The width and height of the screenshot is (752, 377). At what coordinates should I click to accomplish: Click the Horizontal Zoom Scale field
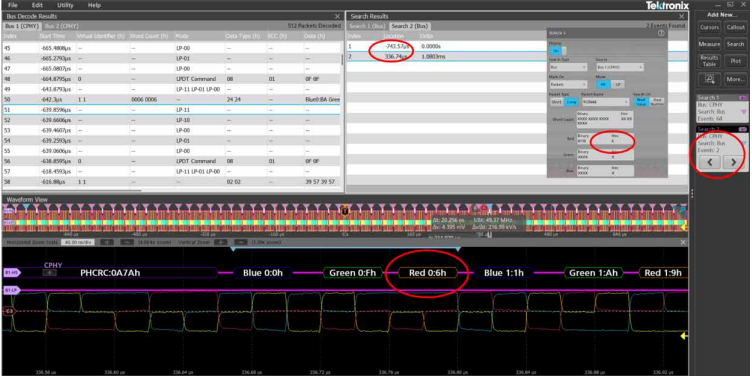79,242
